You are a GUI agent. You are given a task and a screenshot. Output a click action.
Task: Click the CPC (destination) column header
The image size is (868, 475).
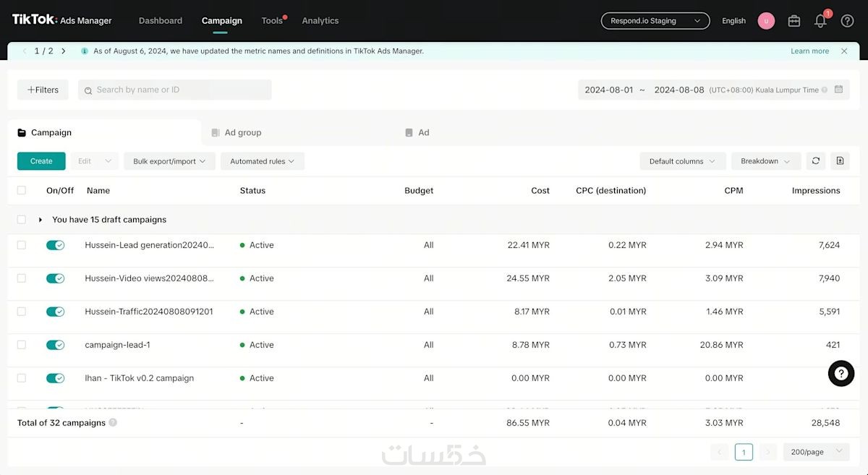(611, 191)
